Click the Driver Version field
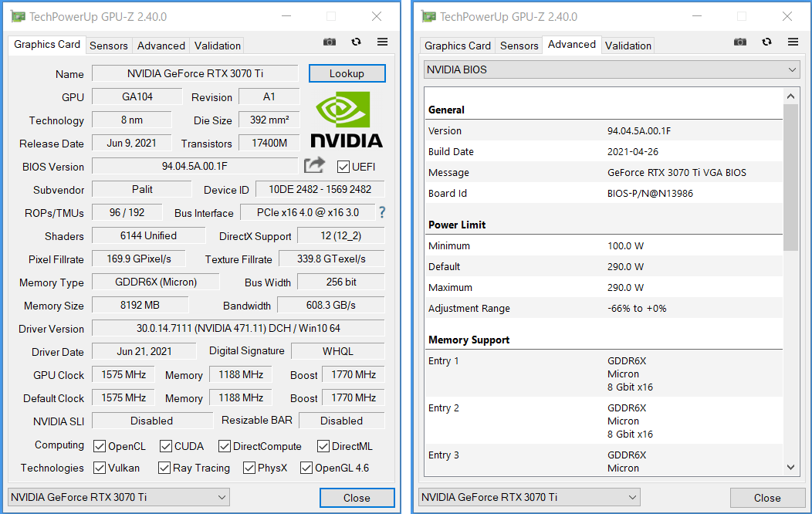Screen dimensions: 812x514 click(239, 328)
